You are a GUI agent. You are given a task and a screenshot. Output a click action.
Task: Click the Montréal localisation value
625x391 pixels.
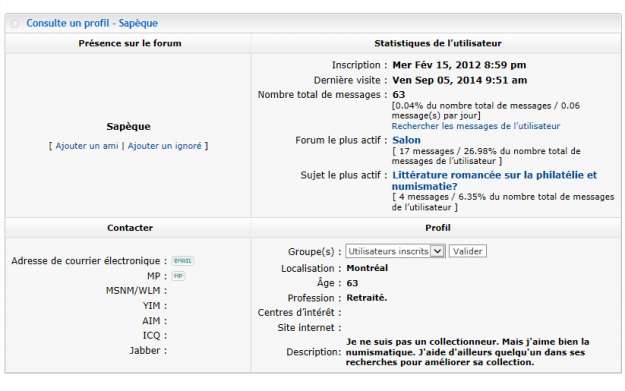coord(367,268)
